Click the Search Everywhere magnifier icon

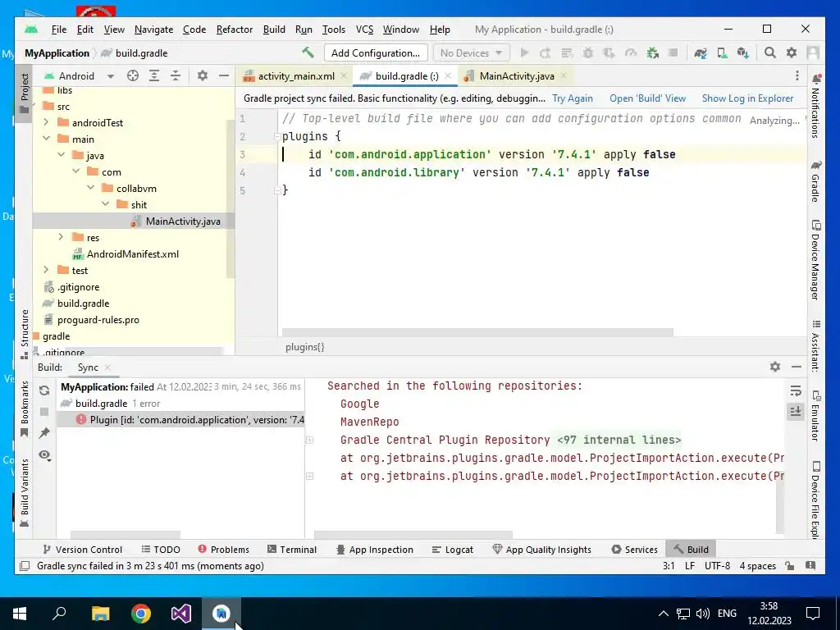coord(769,52)
